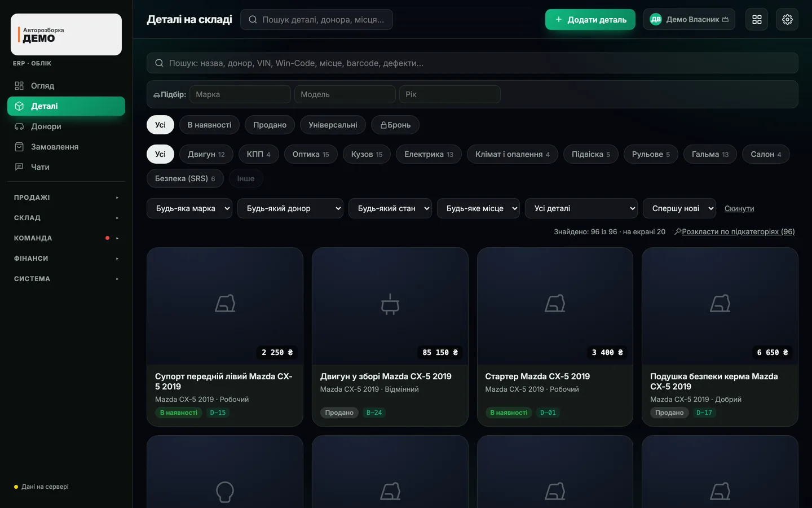Viewport: 812px width, 508px height.
Task: Toggle the Бронь filter chip
Action: [x=395, y=125]
